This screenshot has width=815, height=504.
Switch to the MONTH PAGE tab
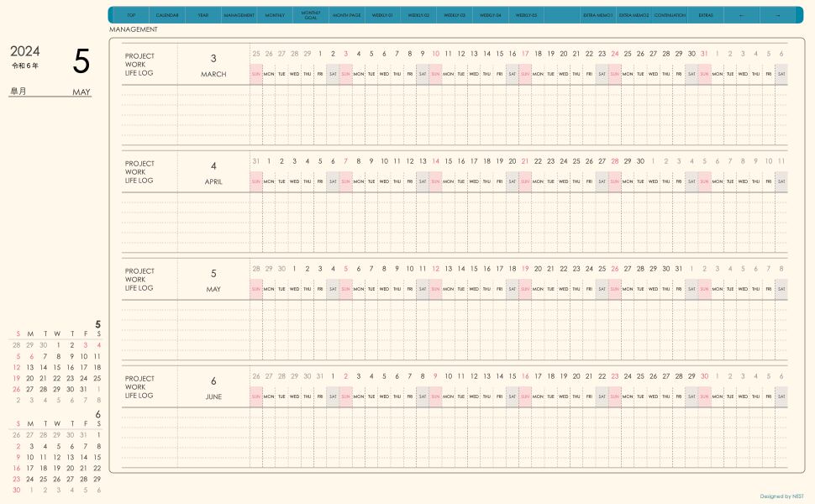coord(347,15)
